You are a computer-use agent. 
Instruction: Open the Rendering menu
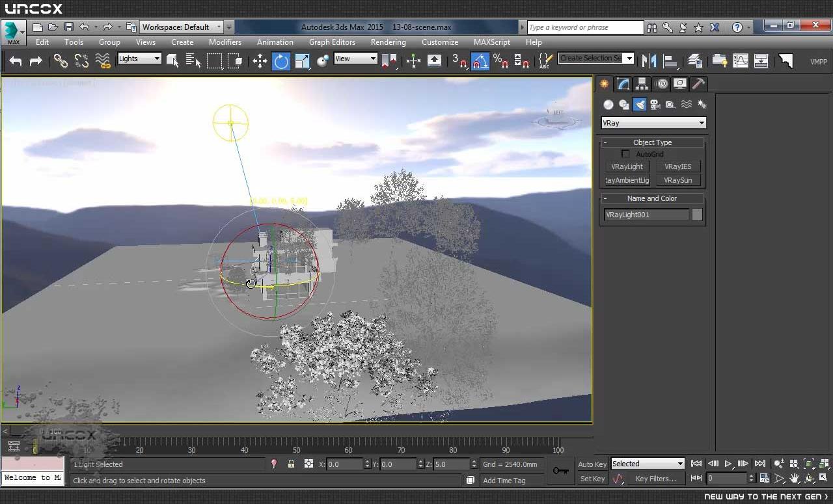pos(388,42)
